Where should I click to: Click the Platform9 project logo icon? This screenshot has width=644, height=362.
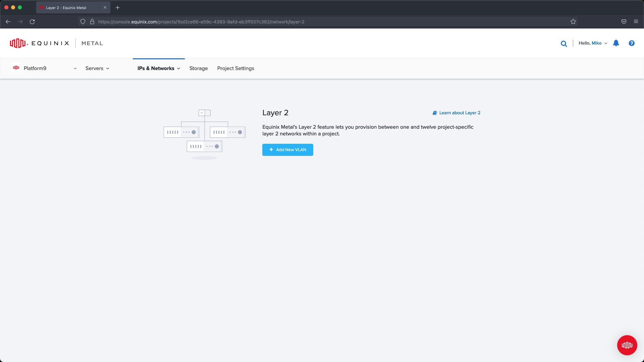point(16,68)
